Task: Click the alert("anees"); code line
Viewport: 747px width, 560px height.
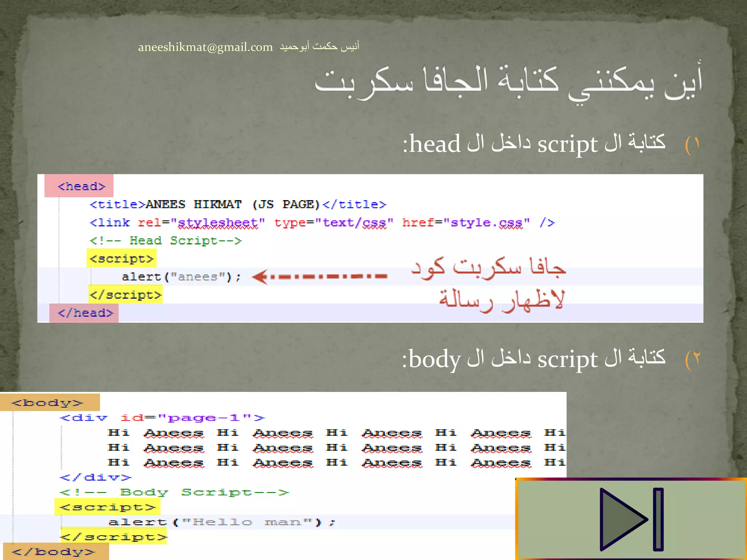Action: [x=182, y=277]
